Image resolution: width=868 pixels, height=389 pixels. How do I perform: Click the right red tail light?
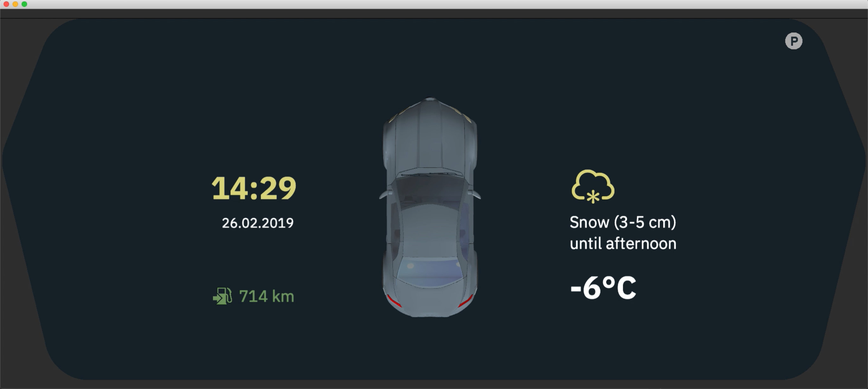[466, 301]
